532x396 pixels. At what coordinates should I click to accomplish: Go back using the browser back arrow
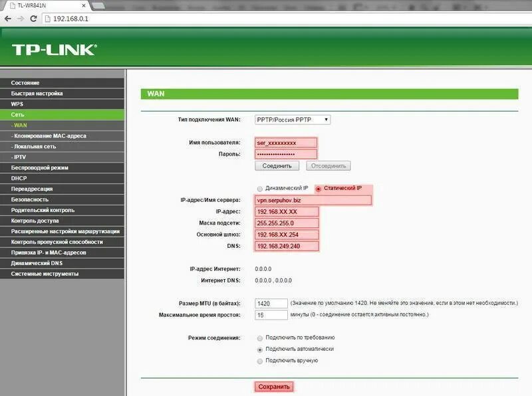(x=8, y=19)
